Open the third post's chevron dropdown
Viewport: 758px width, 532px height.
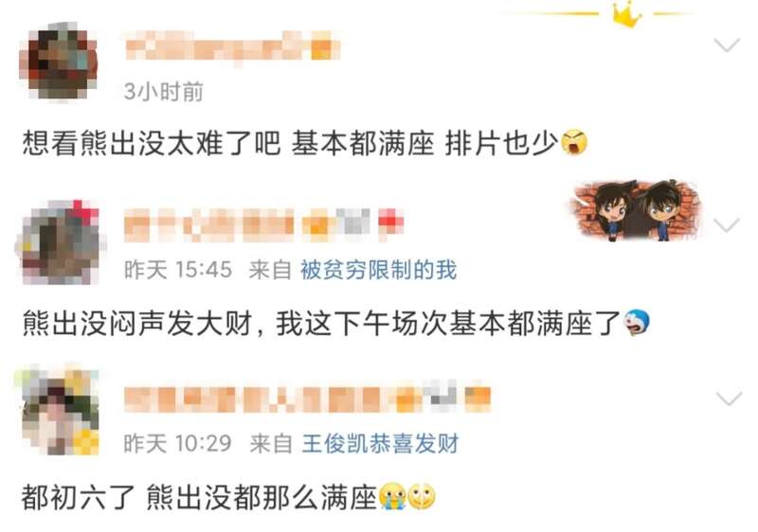click(x=729, y=399)
